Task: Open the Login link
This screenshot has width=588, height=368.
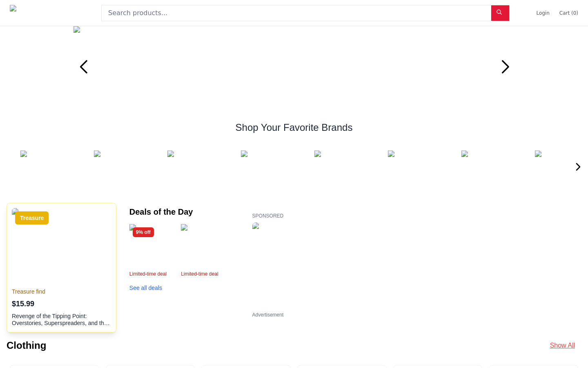Action: point(543,13)
